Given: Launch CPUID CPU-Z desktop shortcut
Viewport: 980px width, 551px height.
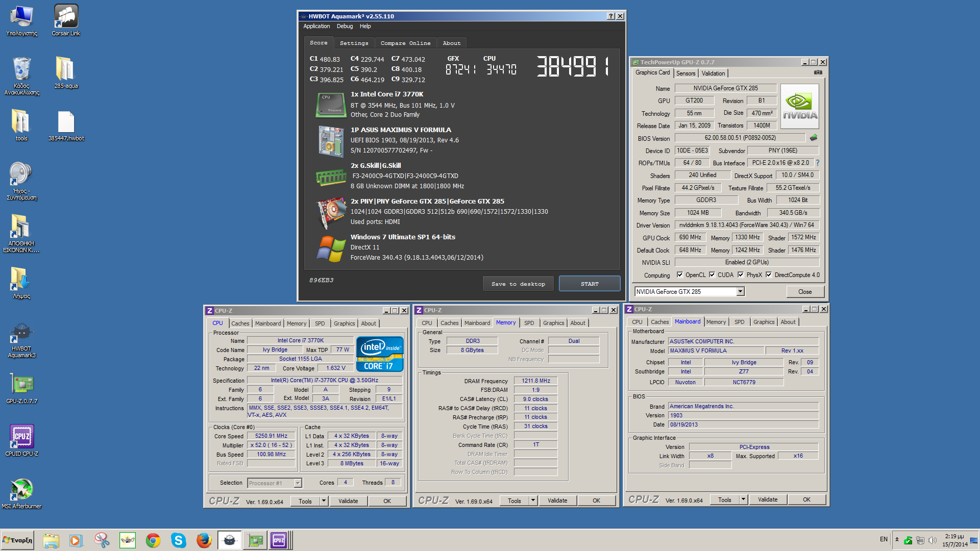Looking at the screenshot, I should [21, 440].
